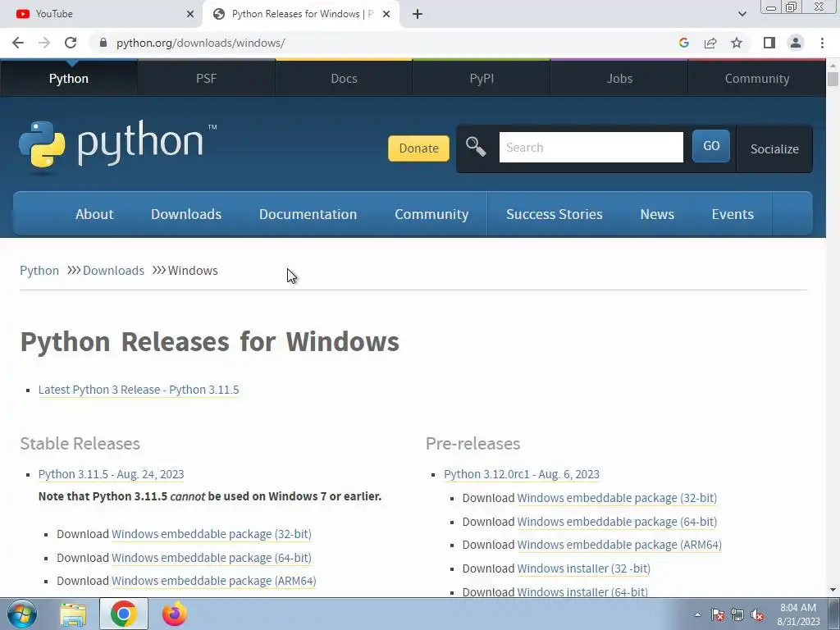Open the Google icon in address bar

click(x=683, y=43)
